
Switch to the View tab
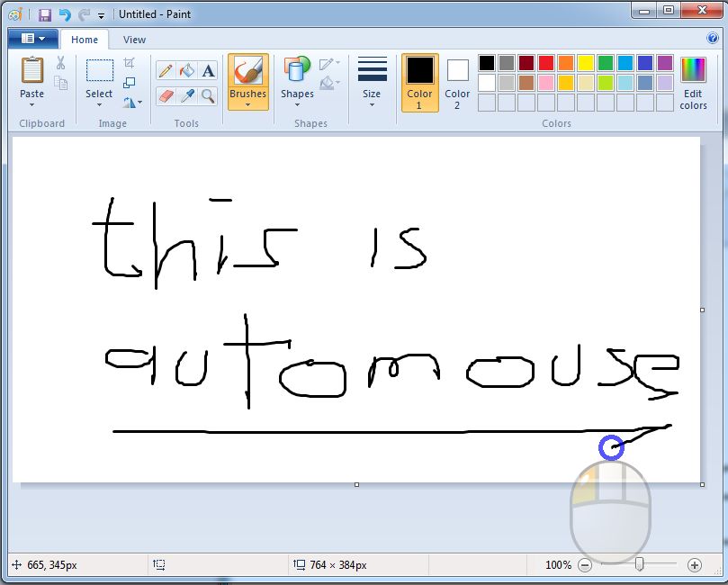tap(134, 40)
